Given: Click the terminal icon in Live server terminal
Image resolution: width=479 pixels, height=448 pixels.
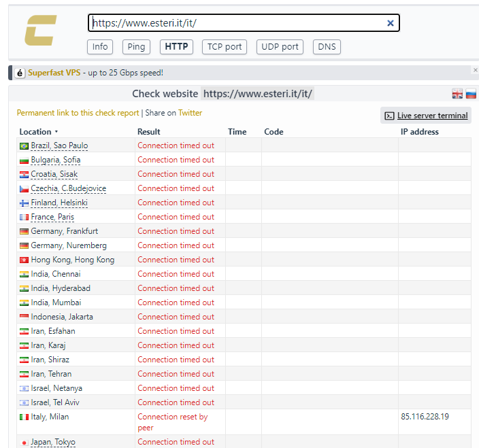Looking at the screenshot, I should coord(389,116).
